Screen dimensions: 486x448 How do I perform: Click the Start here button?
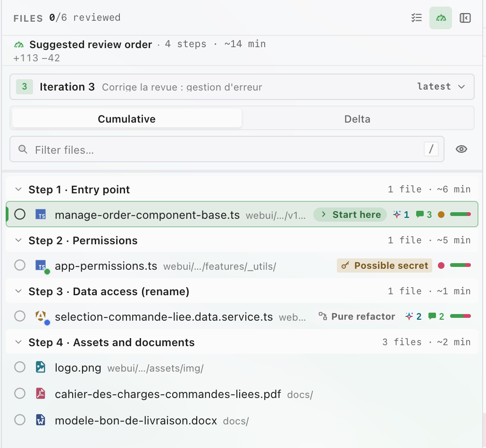pos(350,215)
